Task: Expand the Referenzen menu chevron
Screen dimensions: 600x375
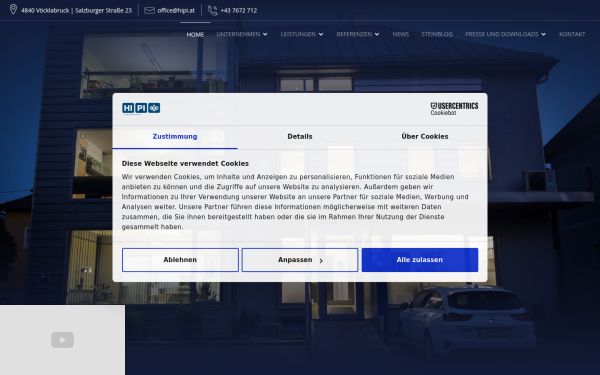Action: 377,34
